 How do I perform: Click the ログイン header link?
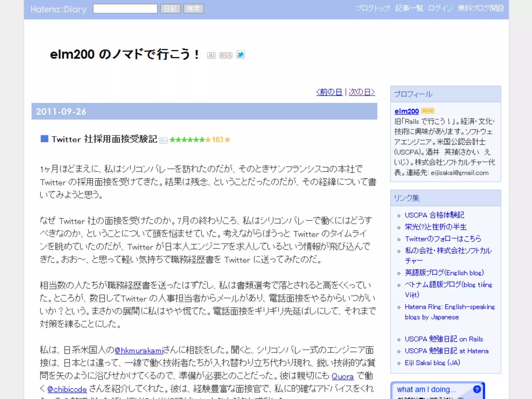pyautogui.click(x=440, y=8)
